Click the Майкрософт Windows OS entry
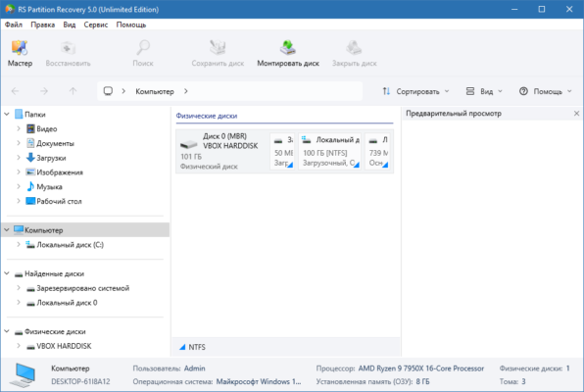The image size is (584, 392). click(259, 381)
